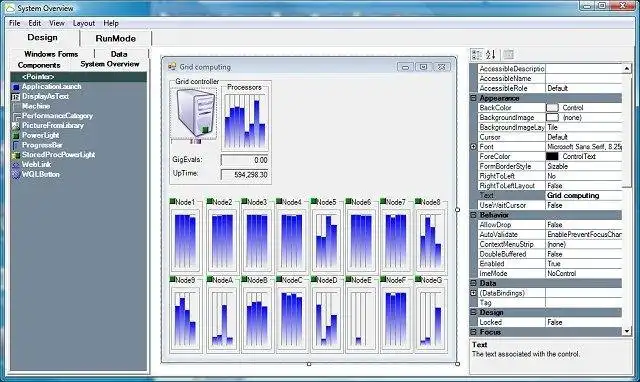Screen dimensions: 640x382
Task: Pick PerformanceCategory from the toolbox
Action: [57, 116]
